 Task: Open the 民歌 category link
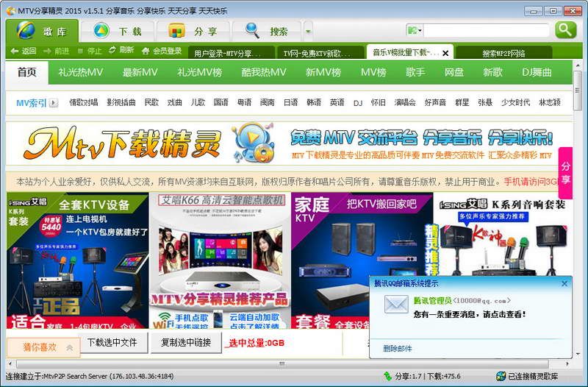[152, 102]
